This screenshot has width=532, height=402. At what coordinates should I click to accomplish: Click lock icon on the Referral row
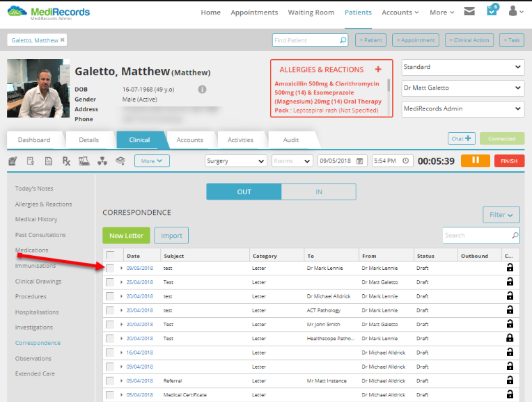coord(510,380)
